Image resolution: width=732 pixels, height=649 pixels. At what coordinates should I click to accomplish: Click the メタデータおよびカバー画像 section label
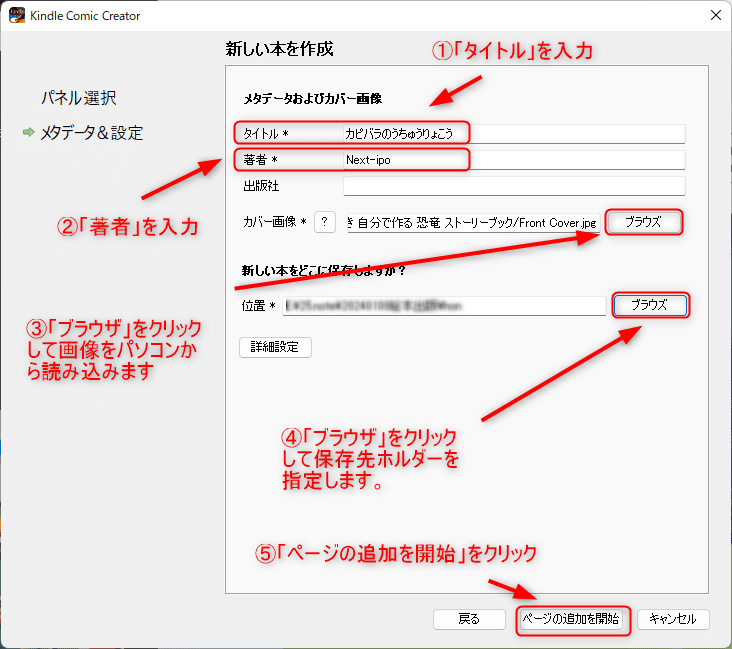313,99
